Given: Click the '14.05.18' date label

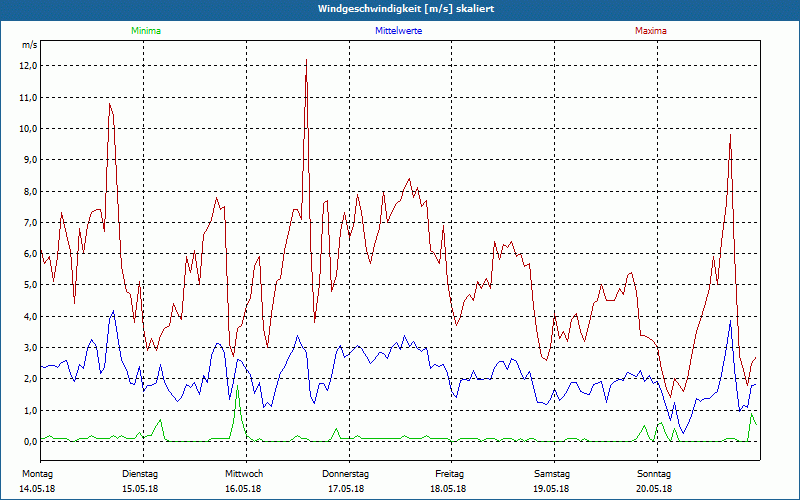Looking at the screenshot, I should click(37, 489).
